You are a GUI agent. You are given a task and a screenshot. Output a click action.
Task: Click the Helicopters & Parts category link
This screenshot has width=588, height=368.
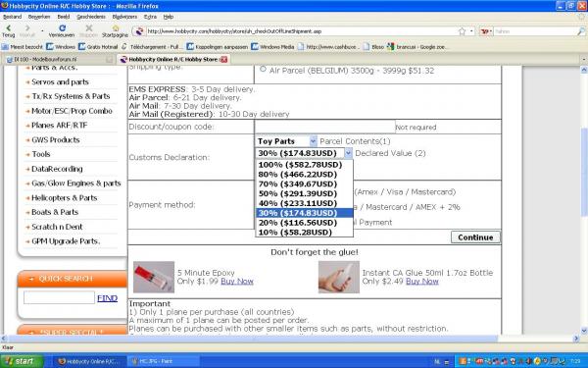64,198
